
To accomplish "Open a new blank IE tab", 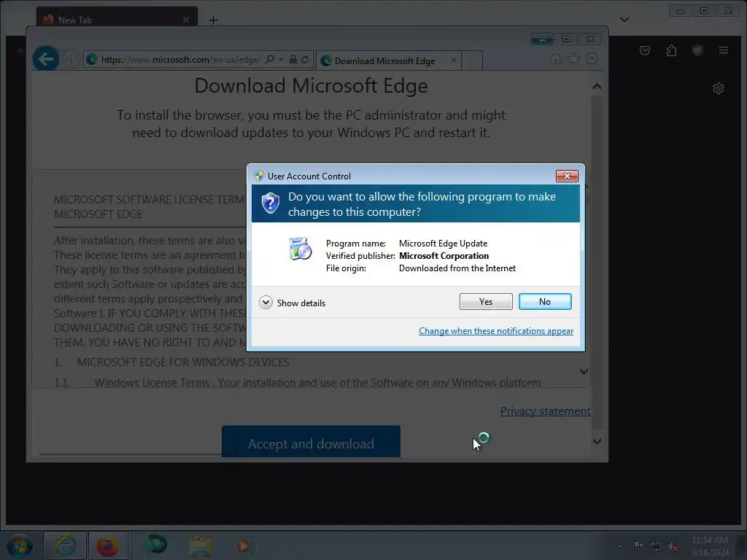I will (472, 61).
